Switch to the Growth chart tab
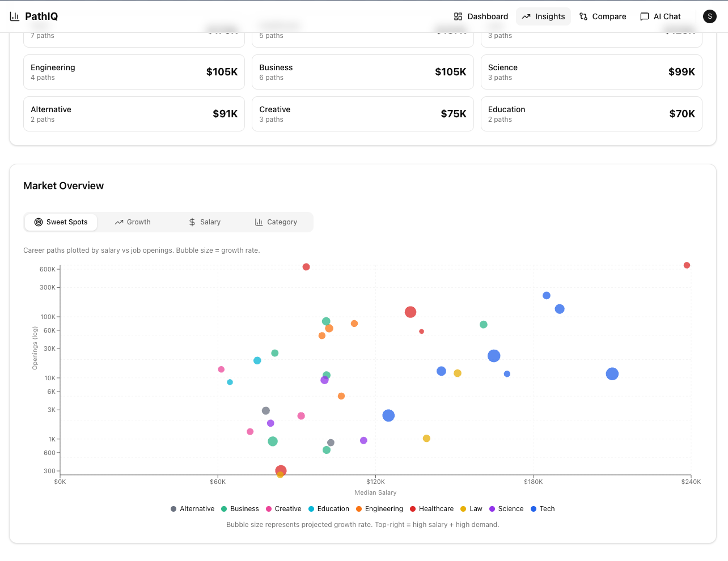728x561 pixels. (133, 222)
